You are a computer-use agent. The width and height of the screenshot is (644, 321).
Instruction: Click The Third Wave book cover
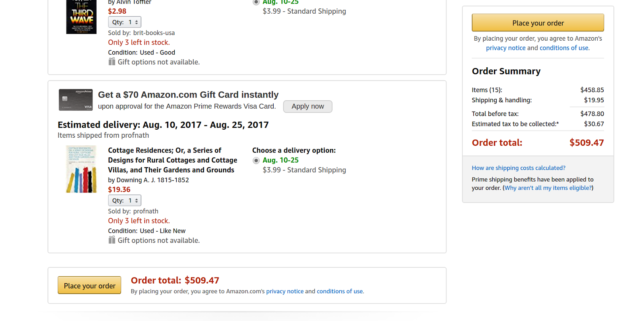[81, 17]
